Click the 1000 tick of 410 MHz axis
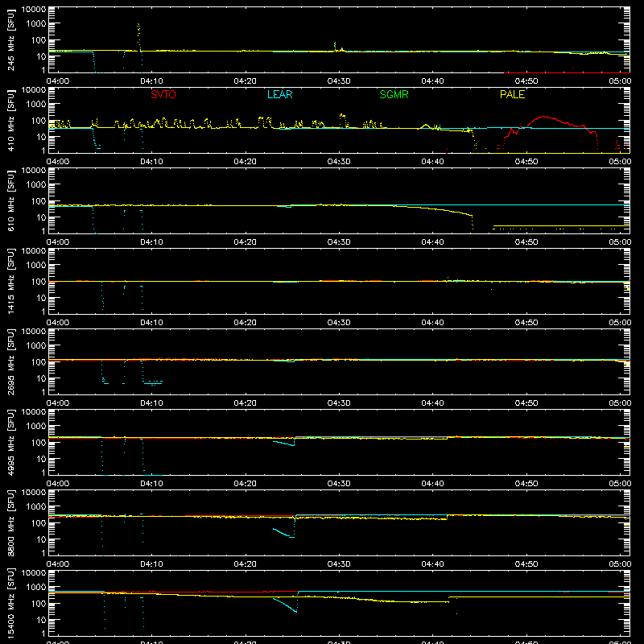 click(x=36, y=105)
